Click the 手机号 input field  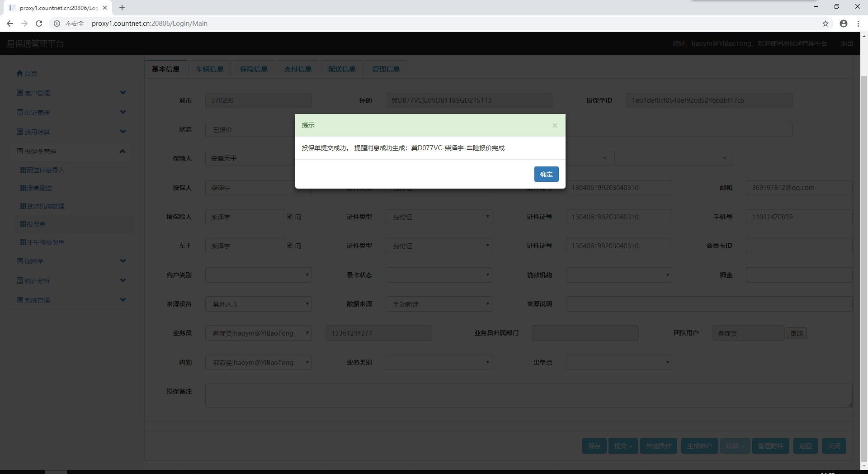point(799,217)
